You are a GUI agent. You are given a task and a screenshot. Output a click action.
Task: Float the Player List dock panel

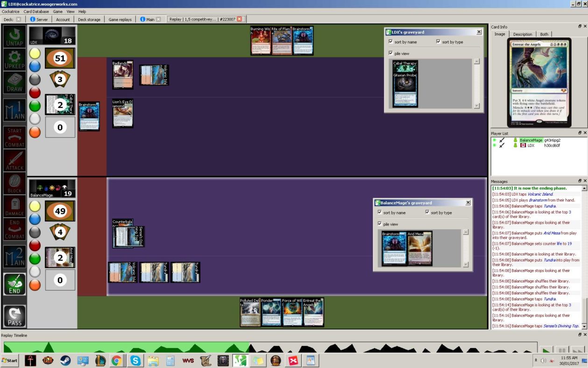coord(579,133)
